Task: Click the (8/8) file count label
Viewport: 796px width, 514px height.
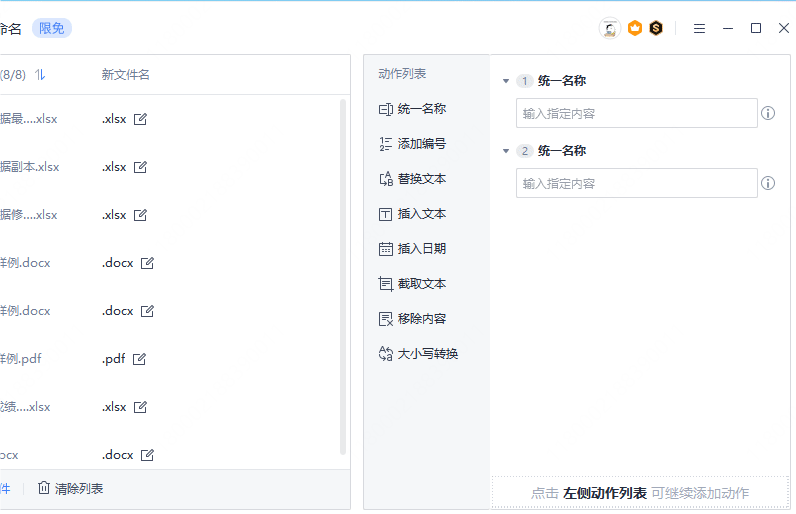Action: [x=13, y=75]
